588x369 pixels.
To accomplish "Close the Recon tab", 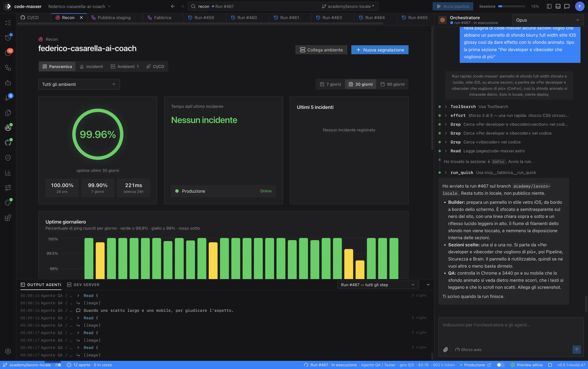I will click(x=81, y=18).
